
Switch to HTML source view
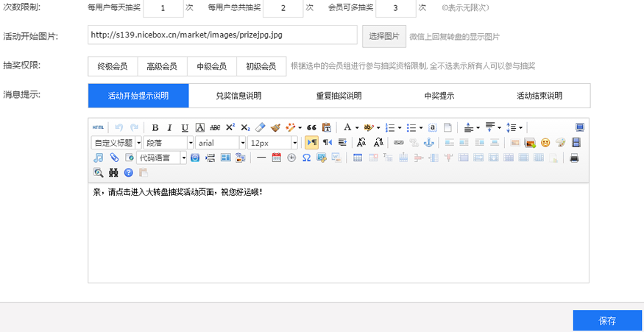click(98, 127)
